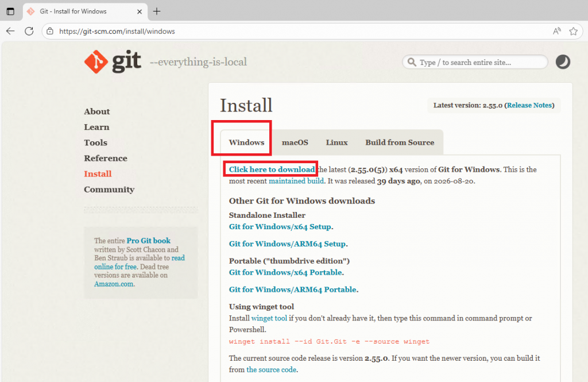
Task: Open winget tool link
Action: 269,318
